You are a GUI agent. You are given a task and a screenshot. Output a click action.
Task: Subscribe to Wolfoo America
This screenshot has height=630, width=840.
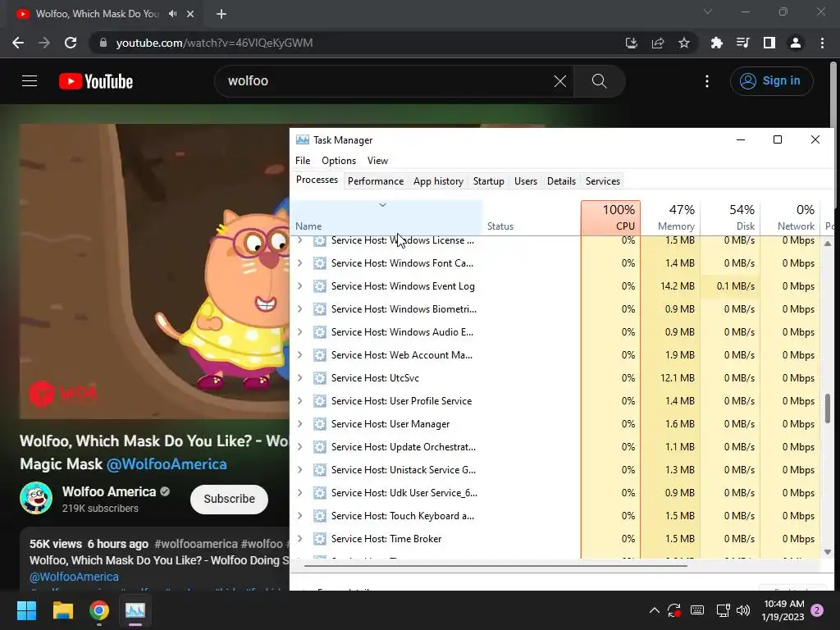[x=230, y=499]
